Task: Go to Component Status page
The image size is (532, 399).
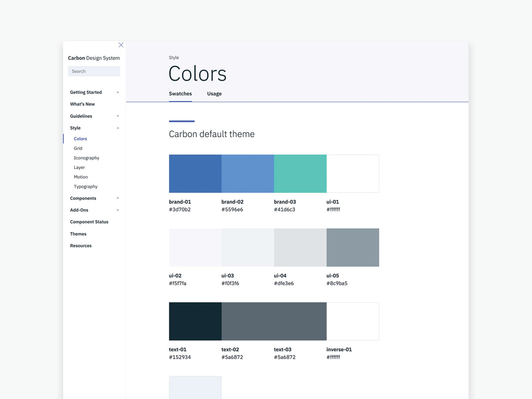Action: pos(89,222)
